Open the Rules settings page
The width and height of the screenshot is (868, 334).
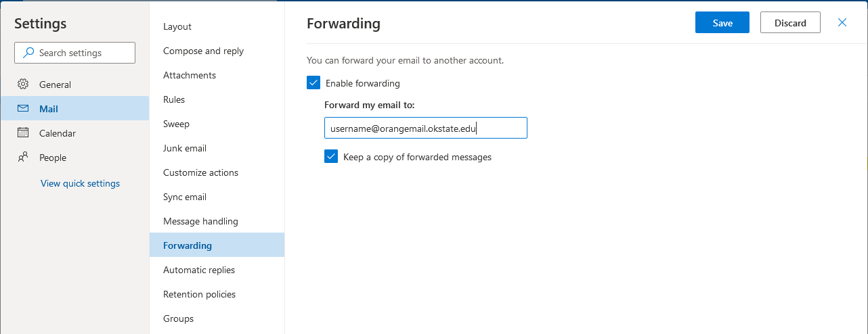tap(217, 99)
